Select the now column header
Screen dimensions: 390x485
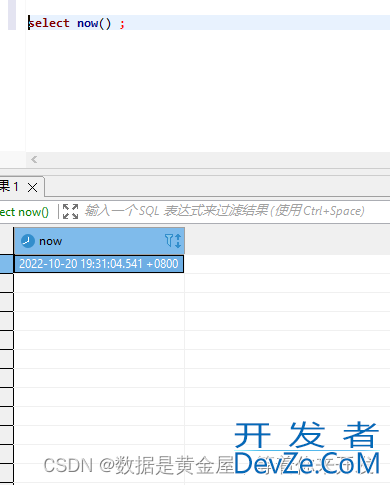pos(99,241)
